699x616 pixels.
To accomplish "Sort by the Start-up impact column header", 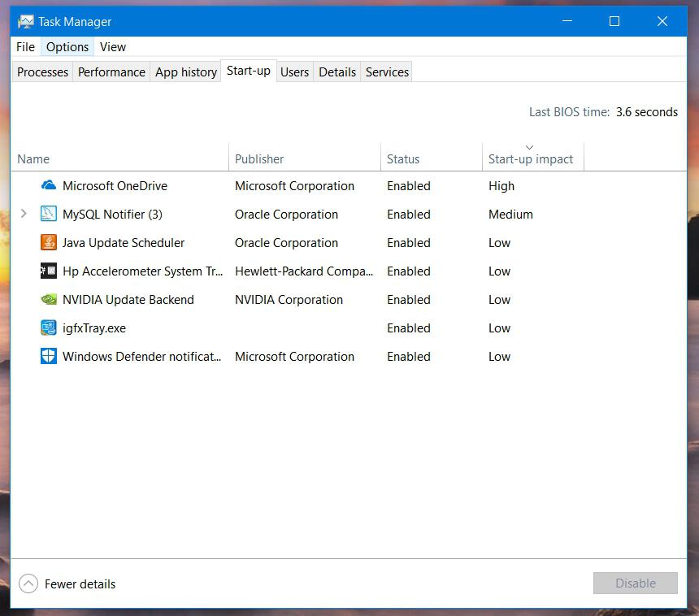I will click(533, 158).
